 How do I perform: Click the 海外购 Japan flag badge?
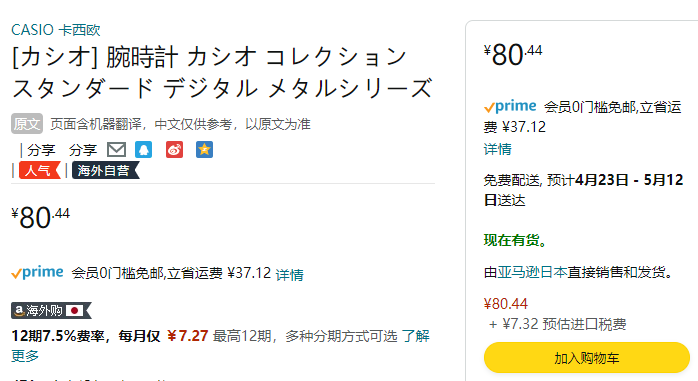[51, 310]
